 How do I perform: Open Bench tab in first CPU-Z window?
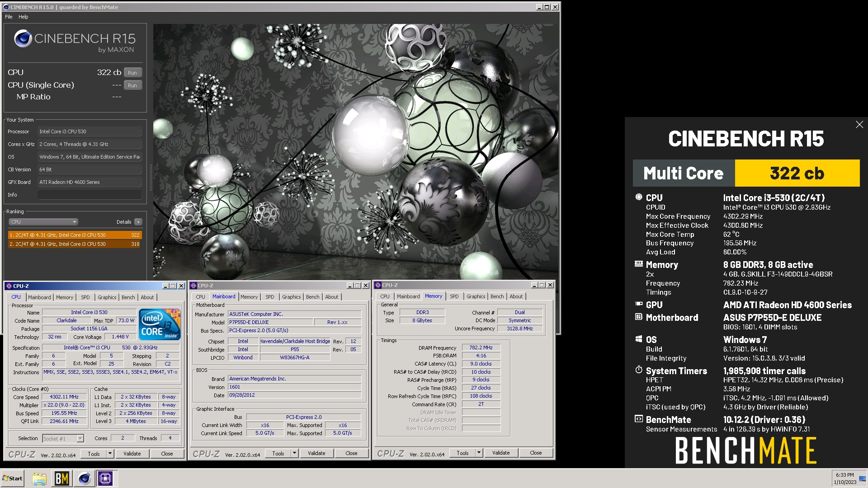(x=128, y=297)
